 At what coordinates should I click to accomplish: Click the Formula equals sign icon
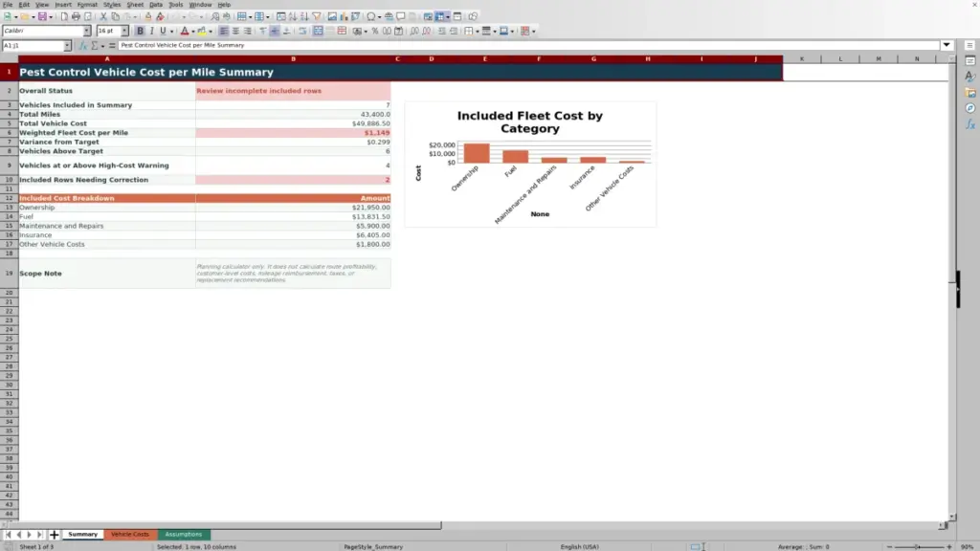pyautogui.click(x=112, y=45)
